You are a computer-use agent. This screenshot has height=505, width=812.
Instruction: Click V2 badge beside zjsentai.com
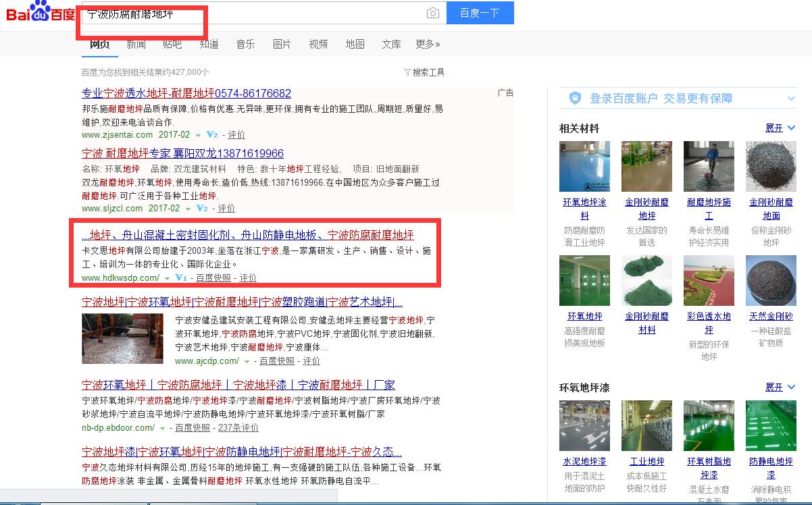tap(212, 134)
